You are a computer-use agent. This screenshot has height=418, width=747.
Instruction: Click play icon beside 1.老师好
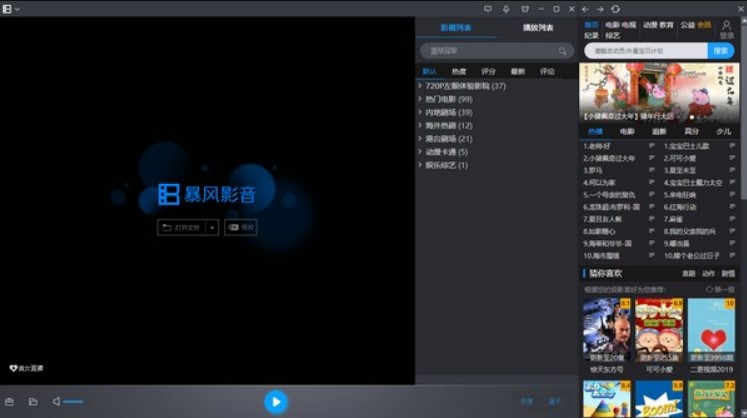pos(651,146)
